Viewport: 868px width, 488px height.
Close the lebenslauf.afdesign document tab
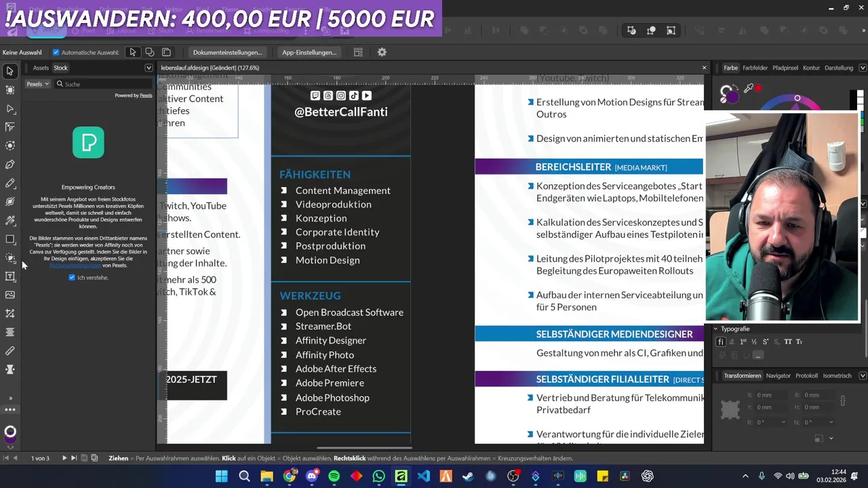[x=704, y=68]
